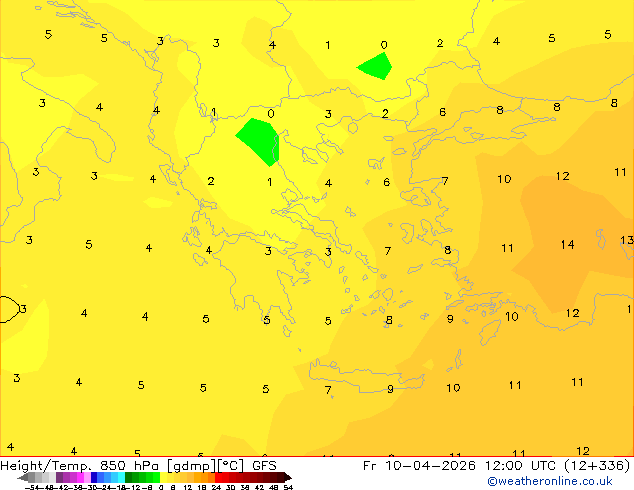Click the '[gdmp]' unit label

point(192,466)
